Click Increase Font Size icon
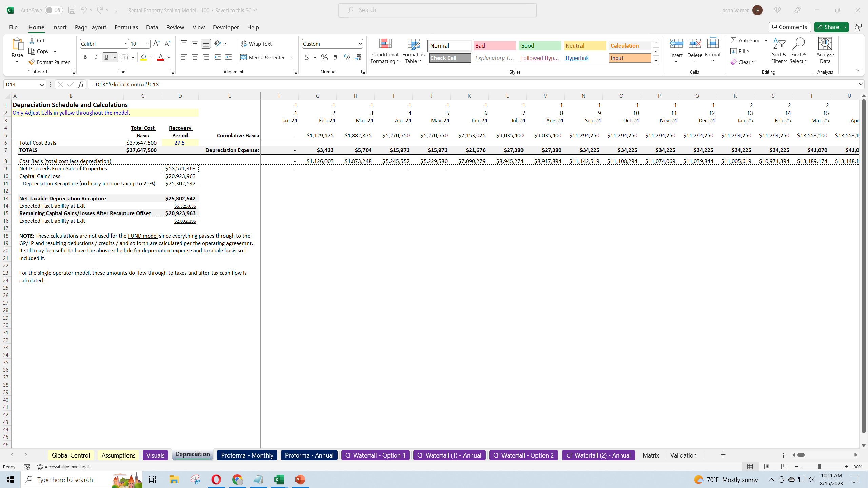Image resolution: width=868 pixels, height=488 pixels. (156, 44)
